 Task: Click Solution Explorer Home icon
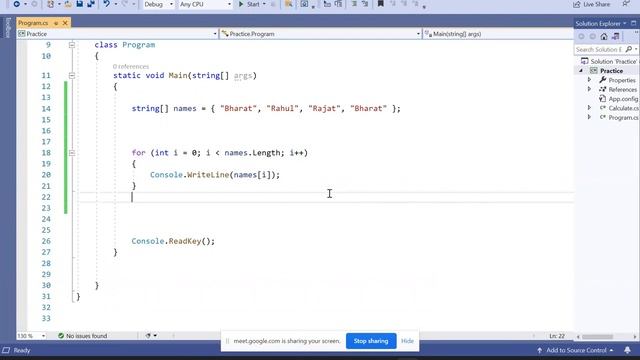(x=604, y=36)
